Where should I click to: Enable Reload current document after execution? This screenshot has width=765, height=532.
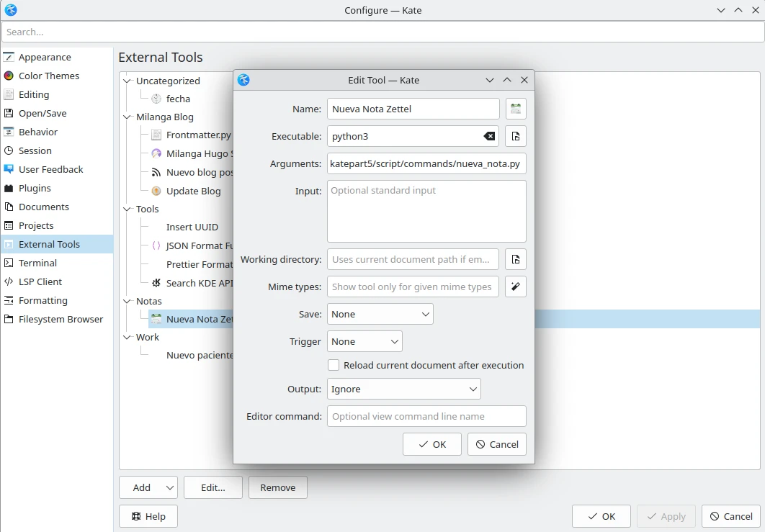click(x=334, y=365)
